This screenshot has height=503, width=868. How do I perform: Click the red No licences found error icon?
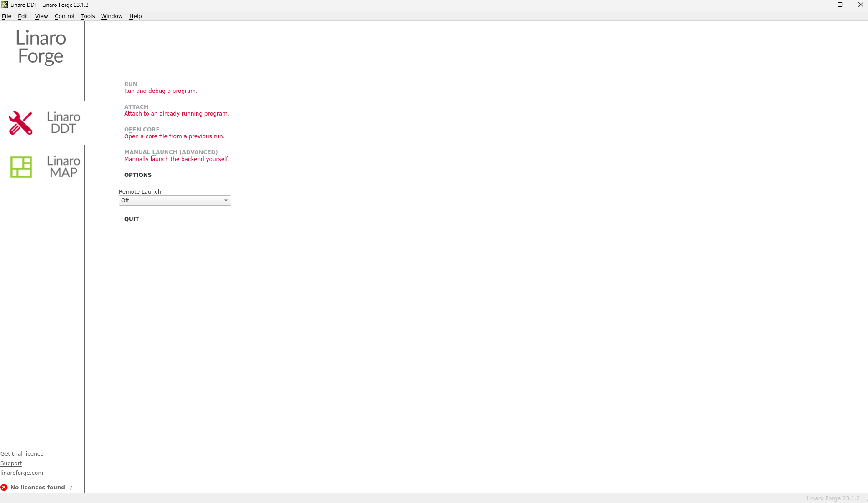click(4, 487)
